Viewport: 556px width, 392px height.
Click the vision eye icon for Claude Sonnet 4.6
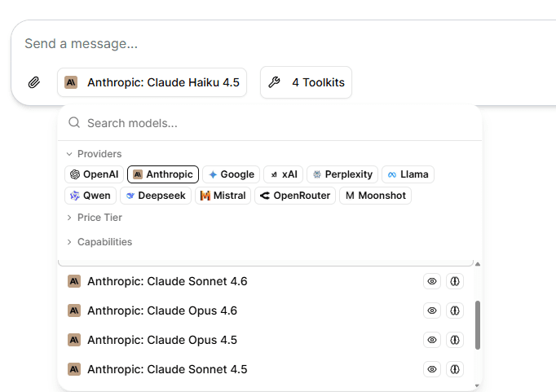432,281
